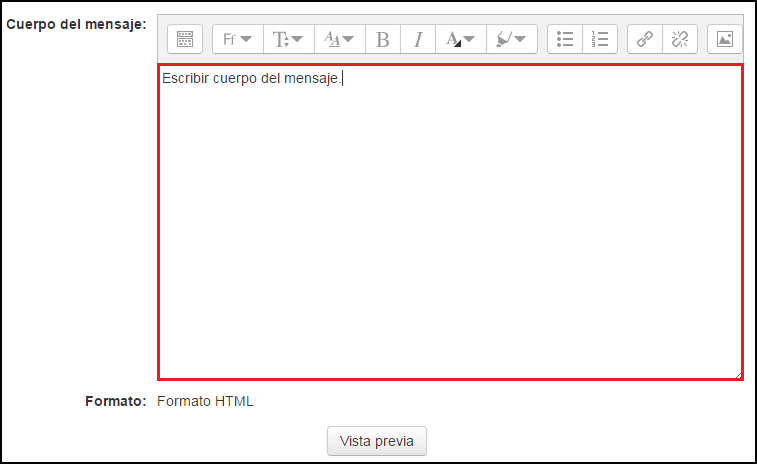Click the text area resize handle corner
Viewport: 757px width, 464px height.
[738, 374]
